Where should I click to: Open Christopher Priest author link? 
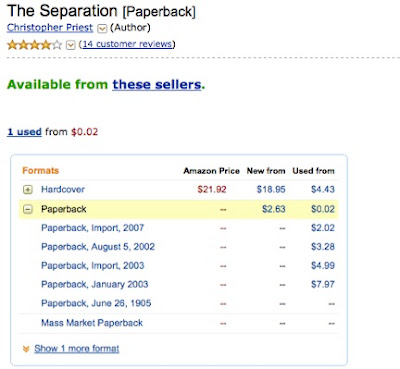click(x=50, y=28)
